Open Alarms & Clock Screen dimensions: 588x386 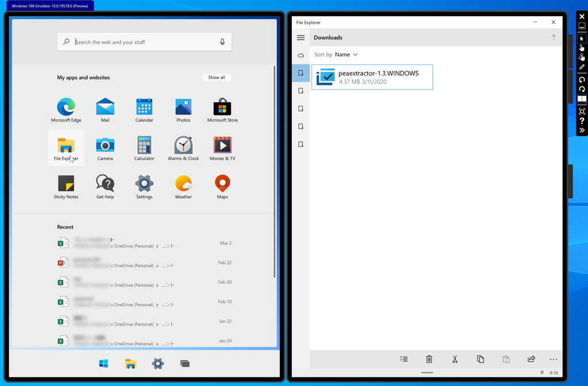(183, 148)
